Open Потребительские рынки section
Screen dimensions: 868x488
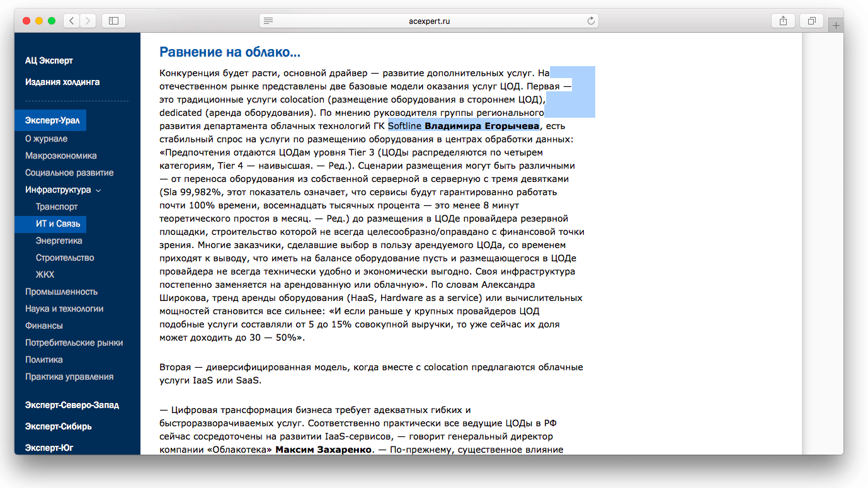coord(74,343)
